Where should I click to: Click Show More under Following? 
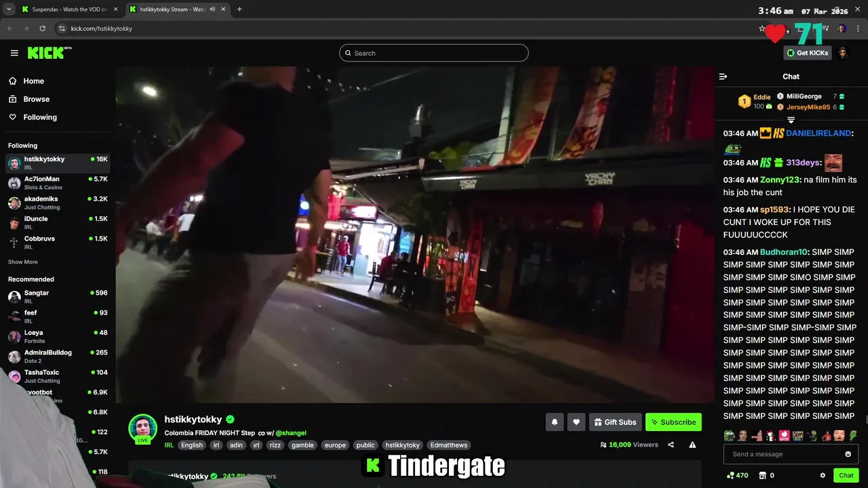point(23,262)
